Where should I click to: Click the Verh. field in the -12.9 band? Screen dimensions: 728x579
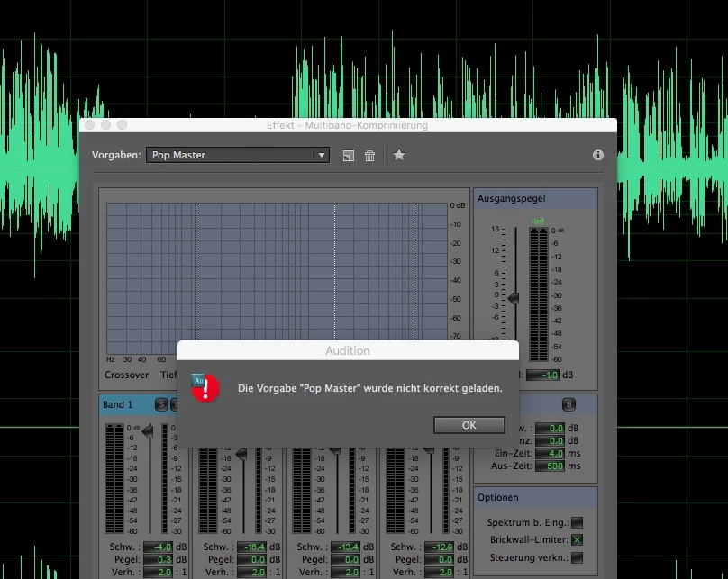(x=439, y=572)
